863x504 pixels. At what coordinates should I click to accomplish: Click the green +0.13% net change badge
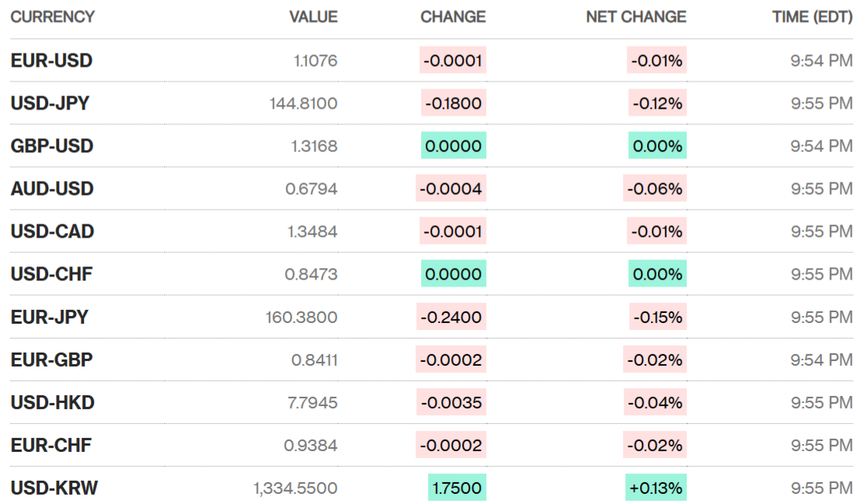coord(656,488)
